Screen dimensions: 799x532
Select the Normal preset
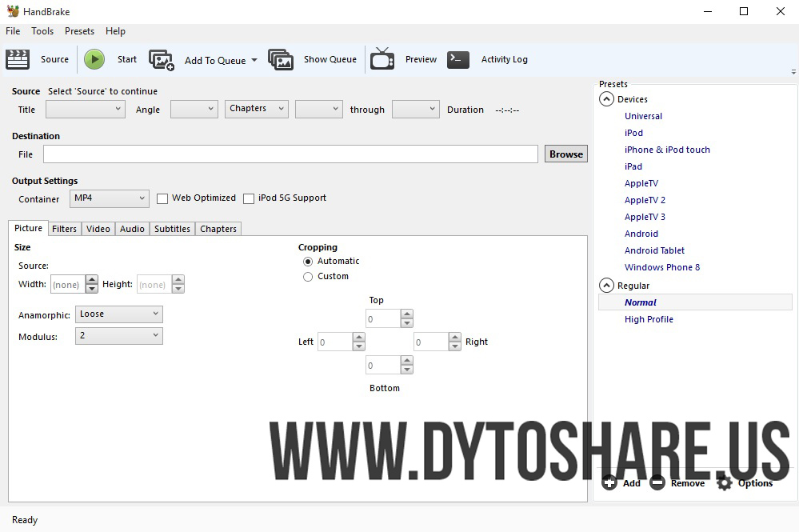click(x=695, y=302)
